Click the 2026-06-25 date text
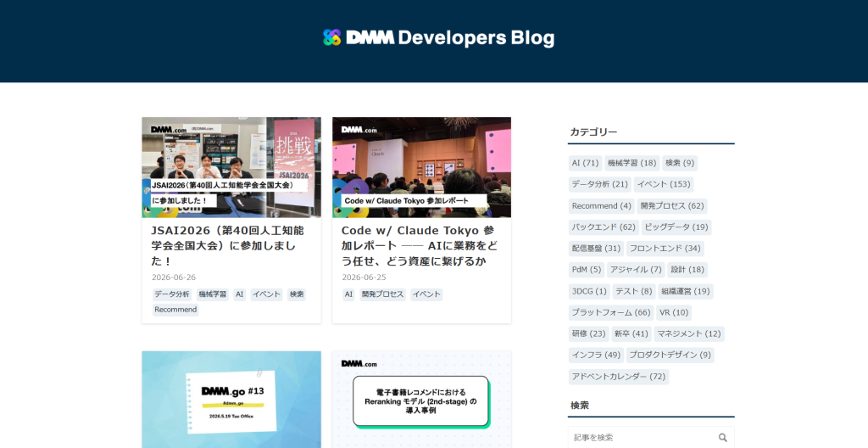 (364, 277)
